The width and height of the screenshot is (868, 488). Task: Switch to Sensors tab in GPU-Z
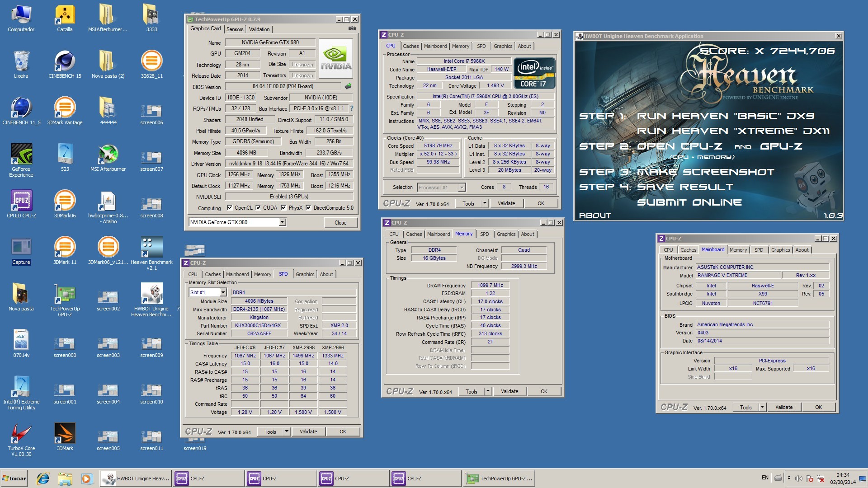point(235,29)
